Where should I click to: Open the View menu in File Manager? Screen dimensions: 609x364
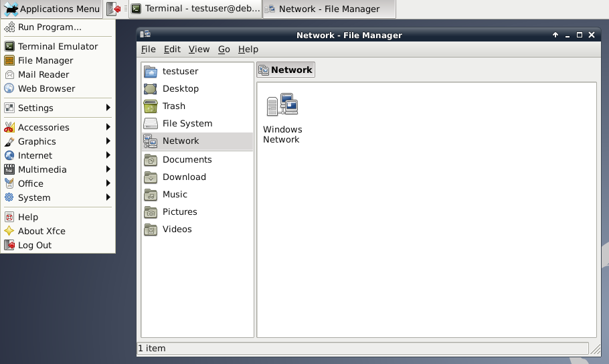(199, 49)
